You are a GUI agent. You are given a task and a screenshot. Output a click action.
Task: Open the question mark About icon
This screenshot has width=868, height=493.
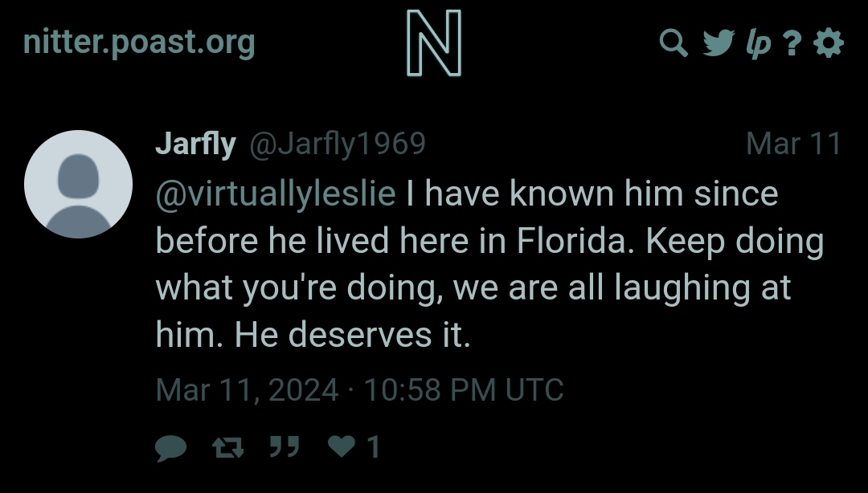tap(792, 43)
